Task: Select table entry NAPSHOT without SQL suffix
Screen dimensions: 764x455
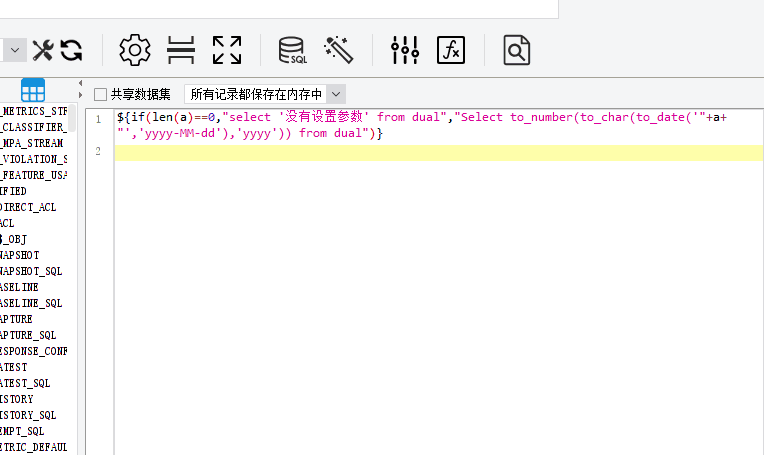Action: 19,256
